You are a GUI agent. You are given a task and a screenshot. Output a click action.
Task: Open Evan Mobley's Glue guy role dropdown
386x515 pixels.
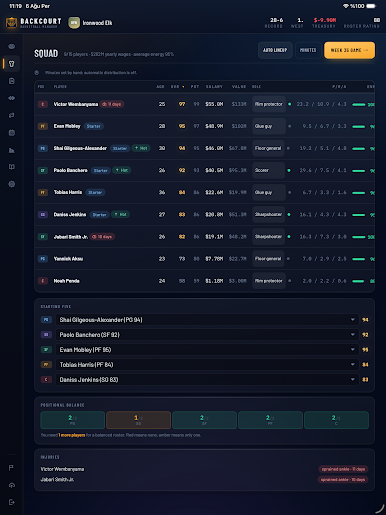tap(269, 126)
